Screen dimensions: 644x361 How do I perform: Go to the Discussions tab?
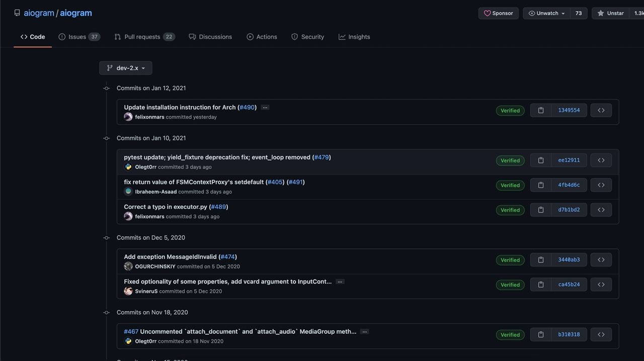[210, 37]
